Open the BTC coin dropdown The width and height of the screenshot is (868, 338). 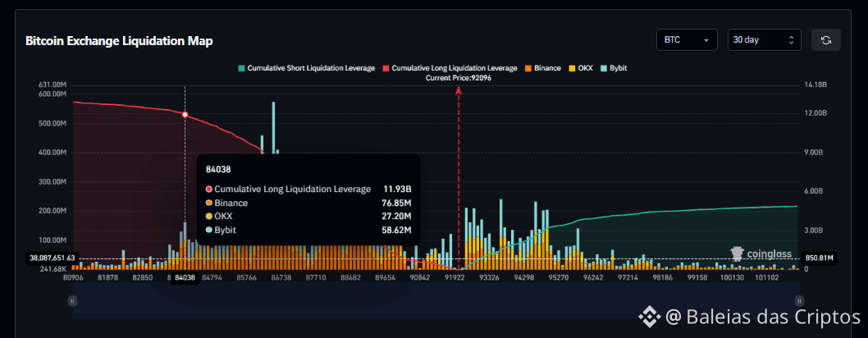(687, 39)
